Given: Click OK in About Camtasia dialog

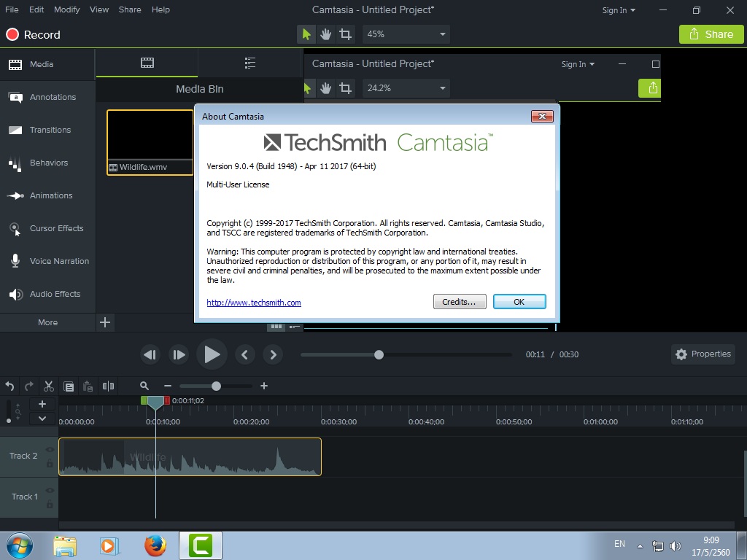Looking at the screenshot, I should [519, 302].
